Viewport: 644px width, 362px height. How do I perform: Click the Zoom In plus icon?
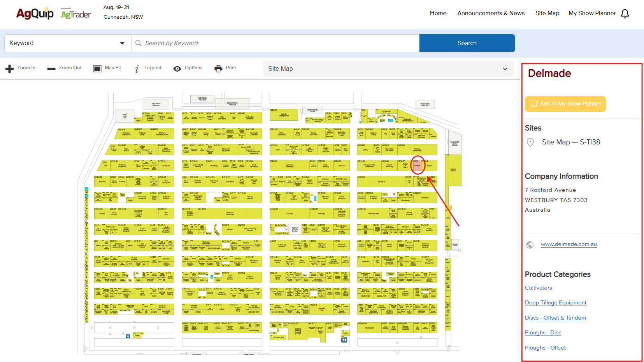10,69
